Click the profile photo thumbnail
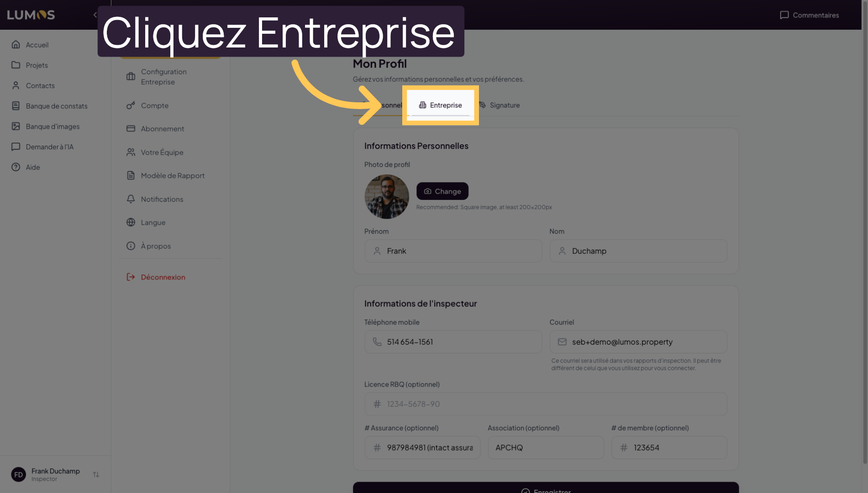The height and width of the screenshot is (493, 868). (387, 197)
